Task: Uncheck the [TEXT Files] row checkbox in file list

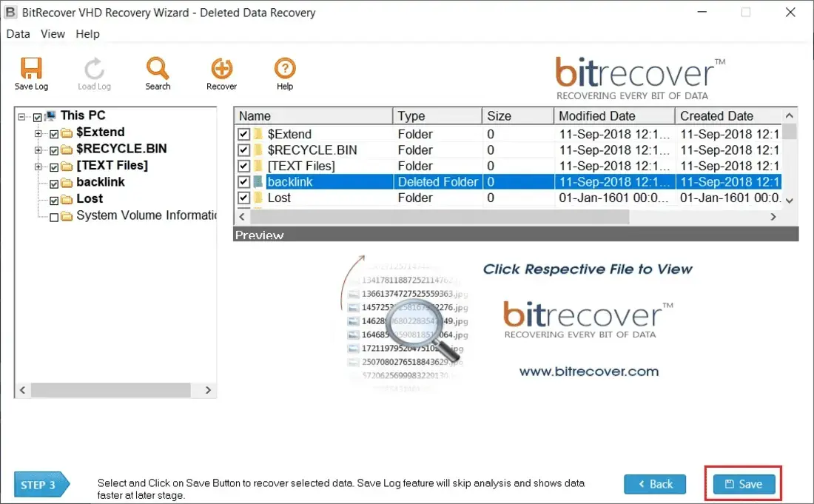Action: [x=243, y=166]
